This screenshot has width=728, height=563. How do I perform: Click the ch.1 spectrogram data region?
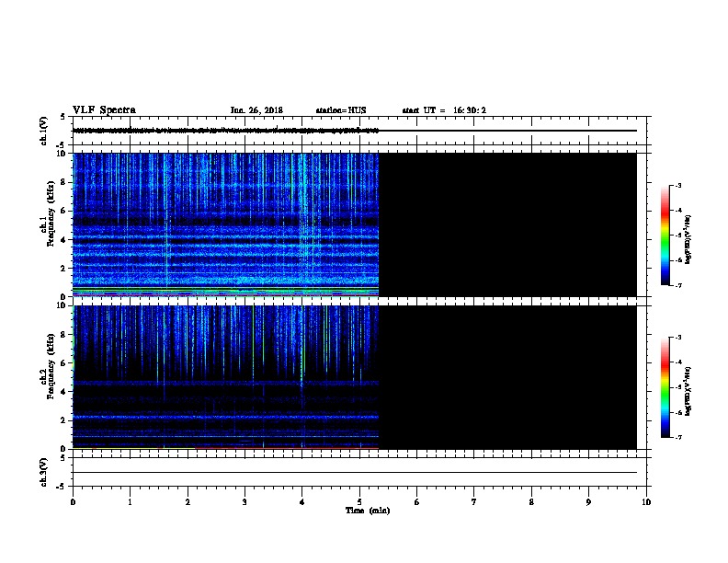(225, 224)
